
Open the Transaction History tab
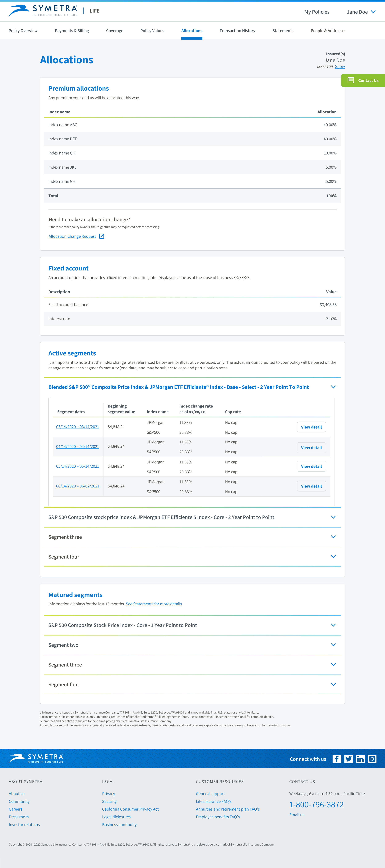[x=237, y=31]
